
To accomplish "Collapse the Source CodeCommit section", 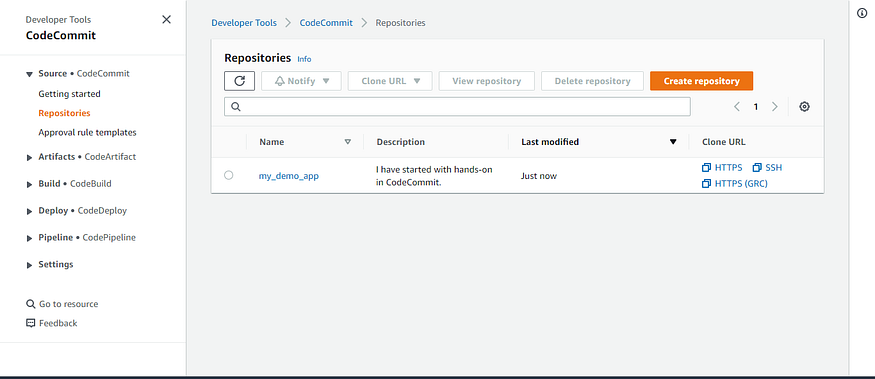I will [78, 74].
